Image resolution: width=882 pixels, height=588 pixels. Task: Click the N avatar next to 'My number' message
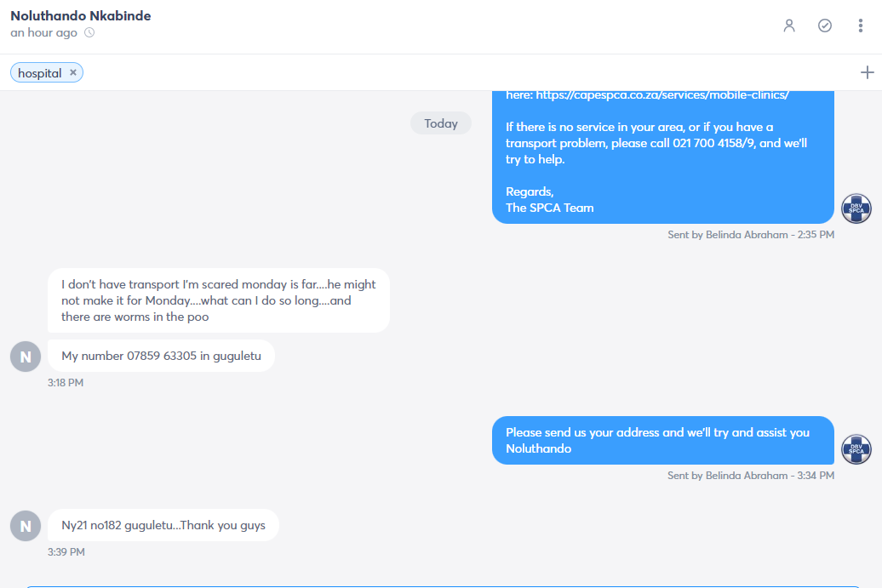(26, 357)
